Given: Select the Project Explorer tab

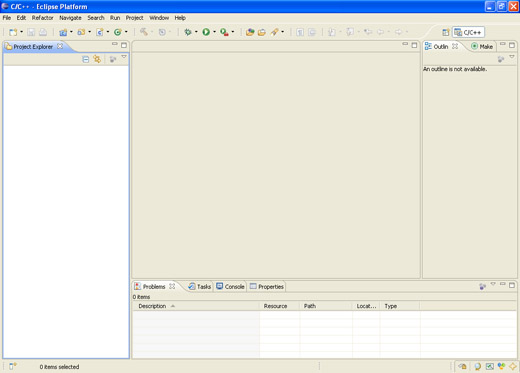Looking at the screenshot, I should coord(33,47).
